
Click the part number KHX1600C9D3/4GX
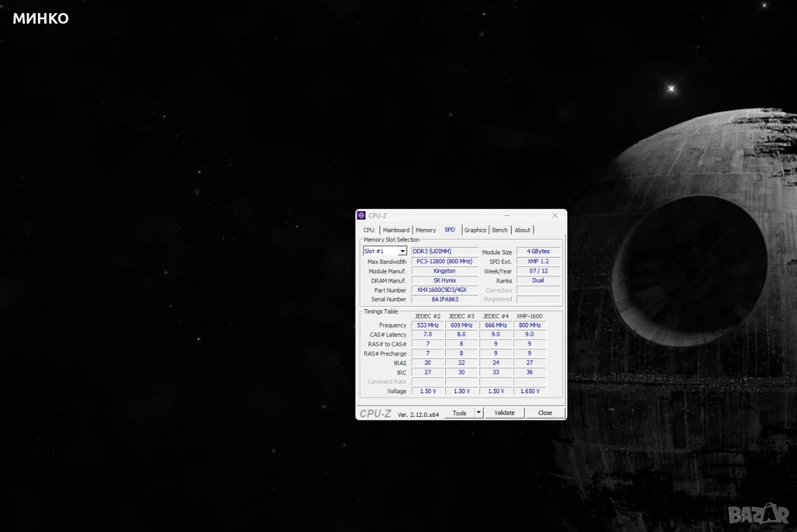coord(445,290)
